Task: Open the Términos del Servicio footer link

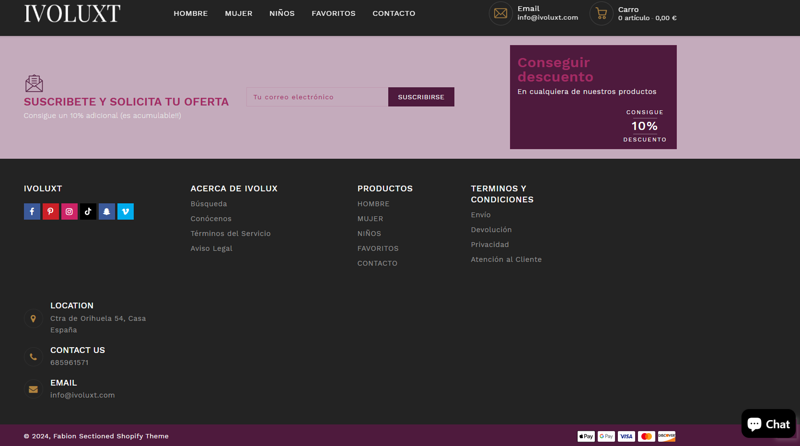Action: tap(230, 233)
